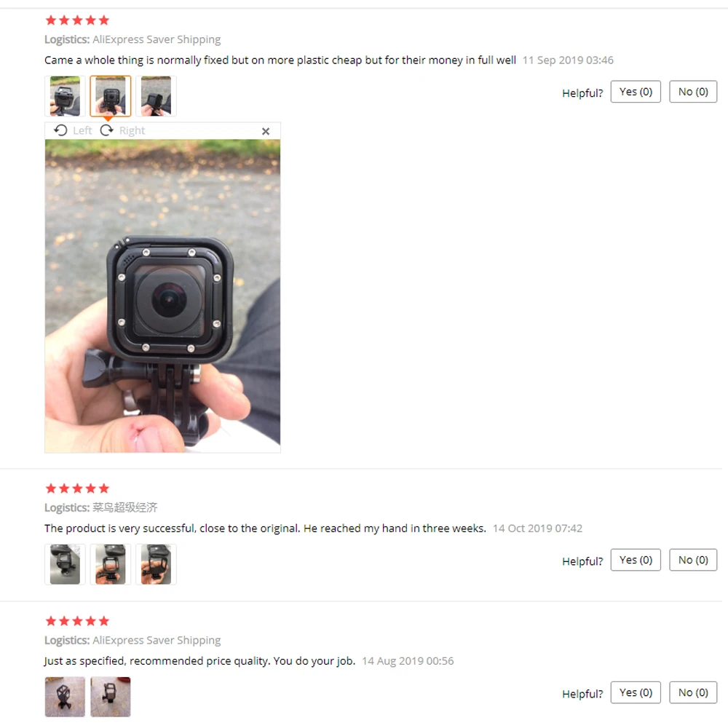Close the enlarged photo viewer
728x728 pixels.
coord(266,131)
